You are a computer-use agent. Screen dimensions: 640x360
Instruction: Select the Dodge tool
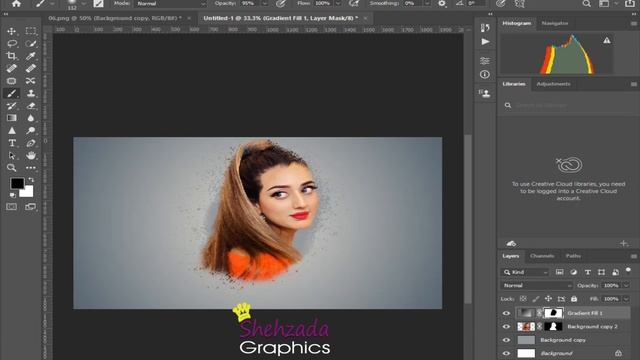(x=31, y=131)
